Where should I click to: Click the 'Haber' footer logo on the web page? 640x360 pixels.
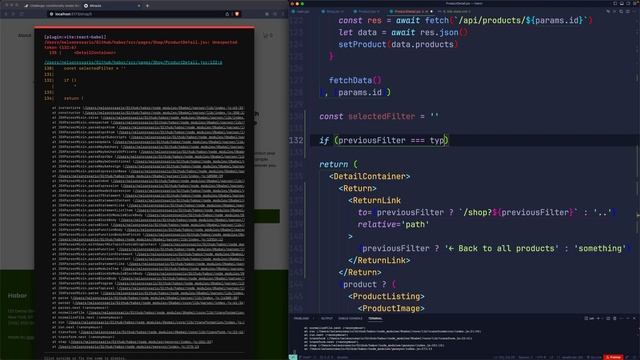click(18, 295)
